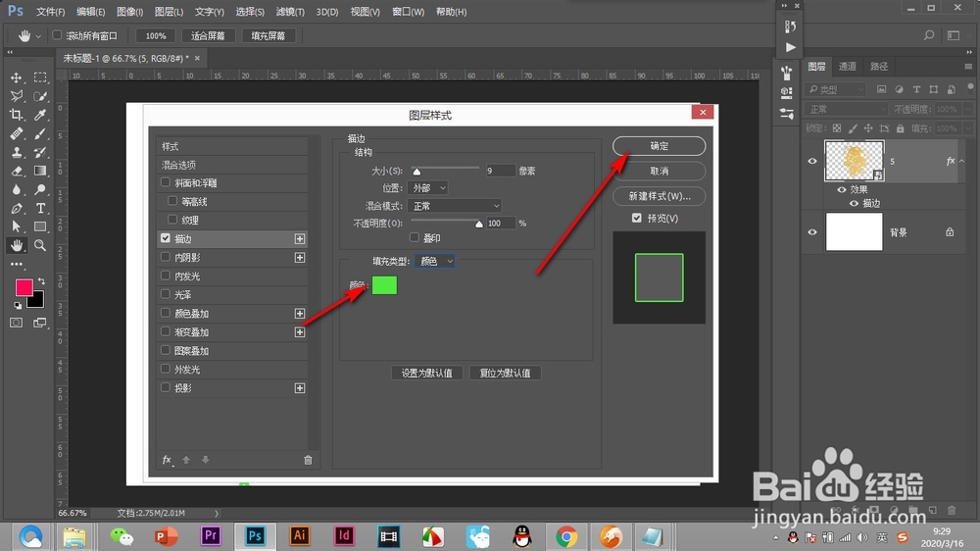Select the Crop tool

click(x=17, y=115)
